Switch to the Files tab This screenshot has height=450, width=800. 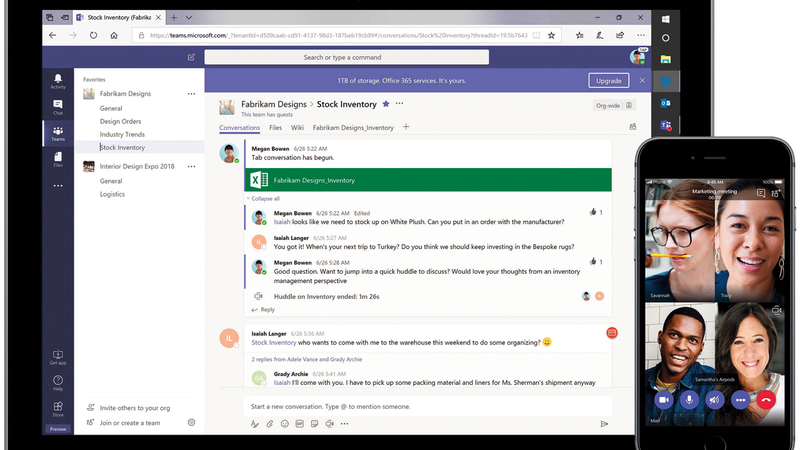(275, 128)
